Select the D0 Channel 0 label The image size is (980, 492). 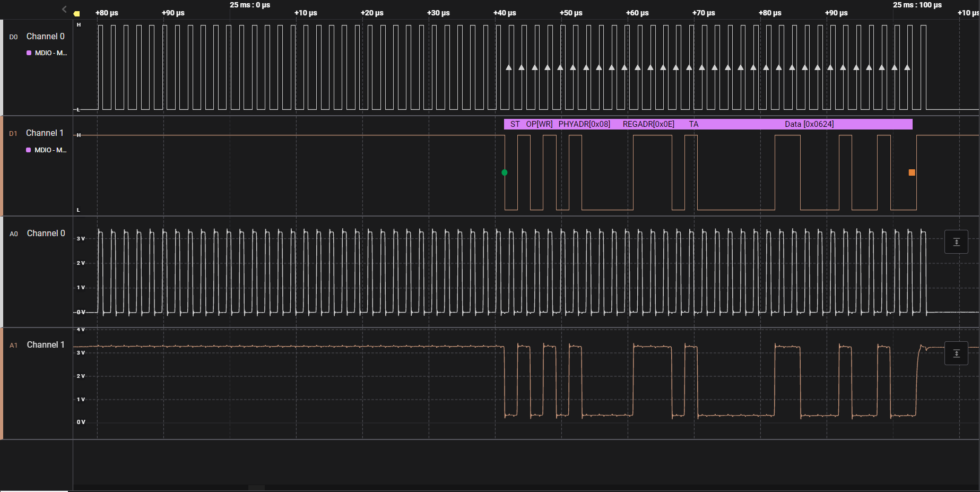pos(45,37)
